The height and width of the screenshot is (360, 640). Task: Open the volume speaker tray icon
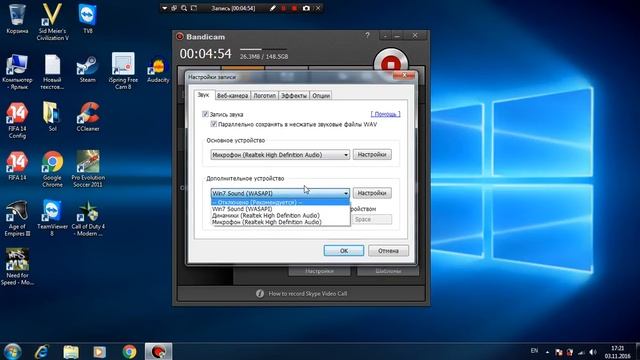coord(593,352)
